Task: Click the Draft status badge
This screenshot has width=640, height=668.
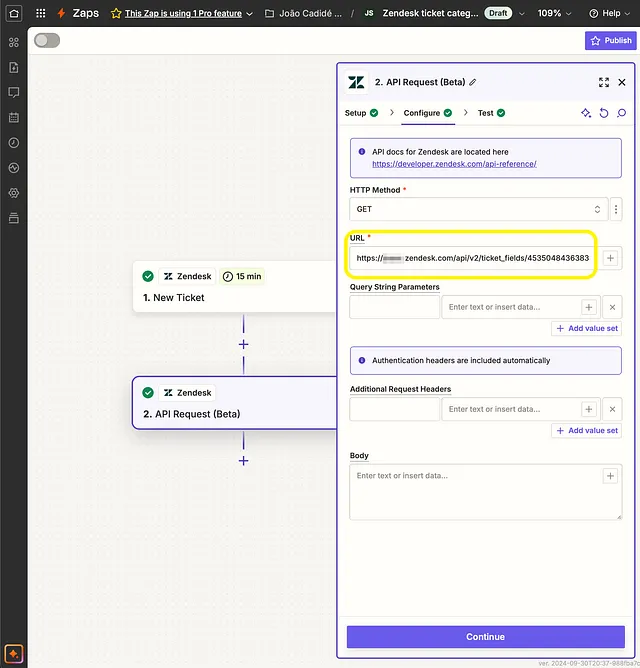Action: click(498, 14)
